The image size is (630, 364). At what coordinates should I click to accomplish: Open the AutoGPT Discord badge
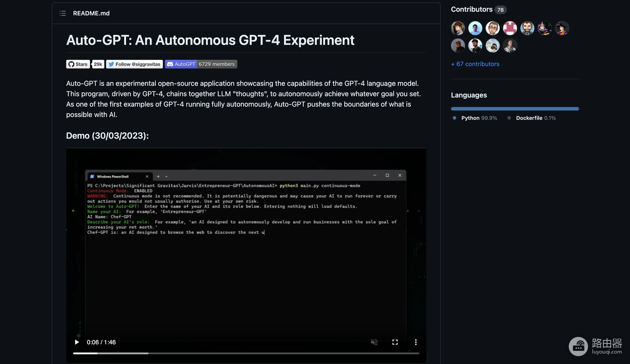[x=181, y=64]
